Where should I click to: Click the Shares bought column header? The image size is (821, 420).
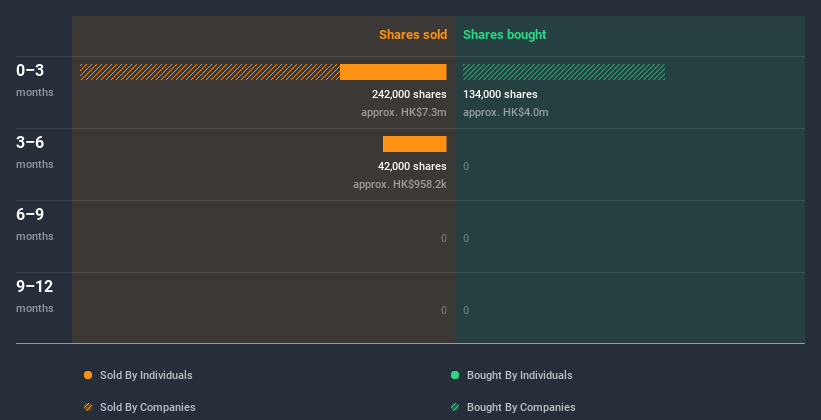[505, 35]
